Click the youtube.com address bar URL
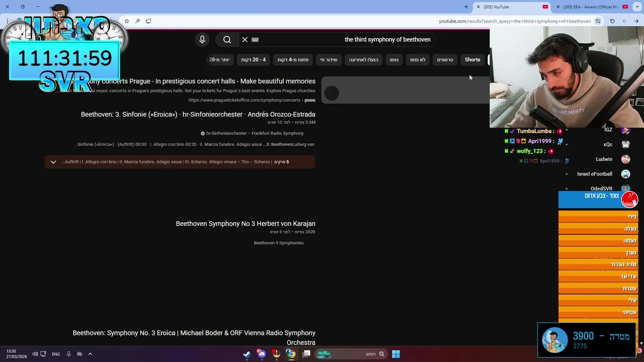 click(514, 21)
